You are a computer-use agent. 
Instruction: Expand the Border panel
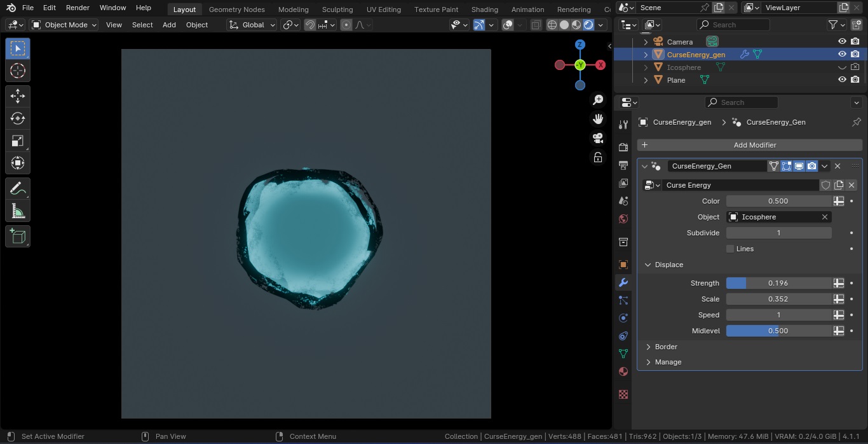(665, 347)
